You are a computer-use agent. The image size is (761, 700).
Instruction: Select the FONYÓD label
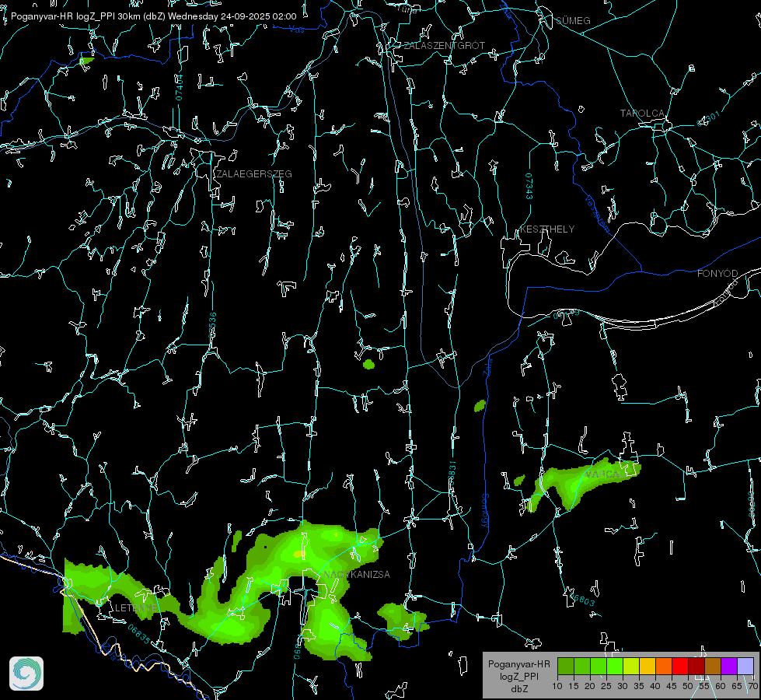coord(717,274)
